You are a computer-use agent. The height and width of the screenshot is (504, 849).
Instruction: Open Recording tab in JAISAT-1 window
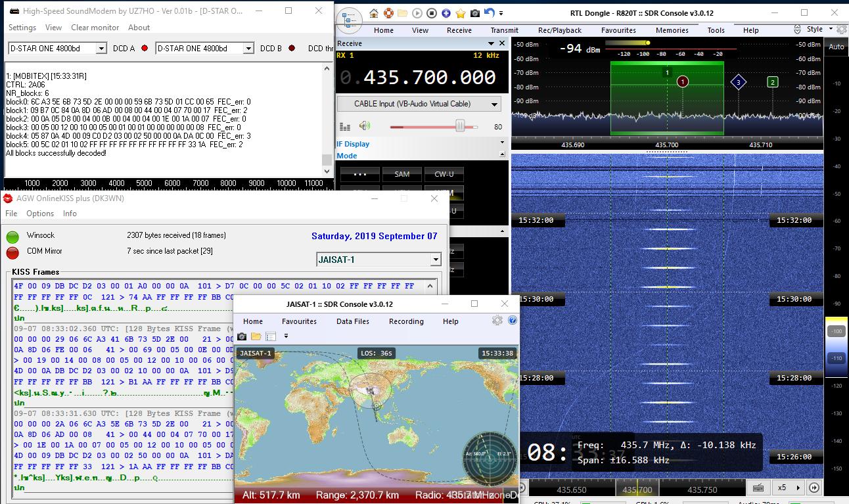click(406, 321)
